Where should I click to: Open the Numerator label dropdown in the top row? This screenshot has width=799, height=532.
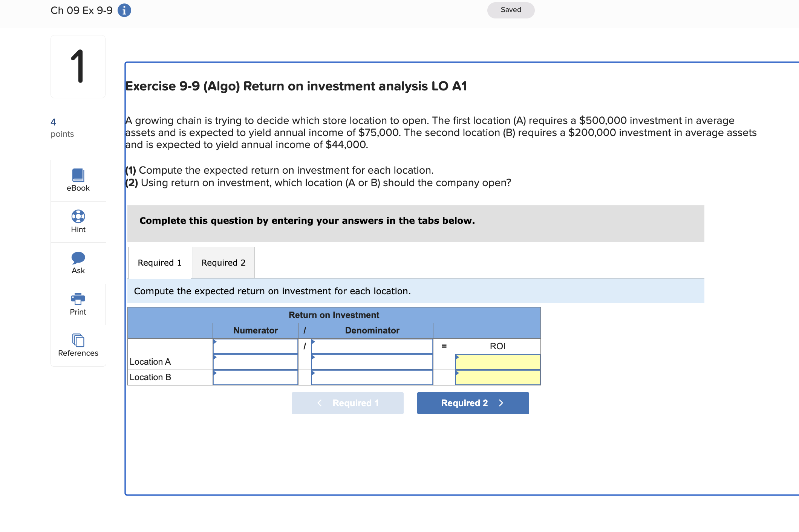click(x=255, y=346)
